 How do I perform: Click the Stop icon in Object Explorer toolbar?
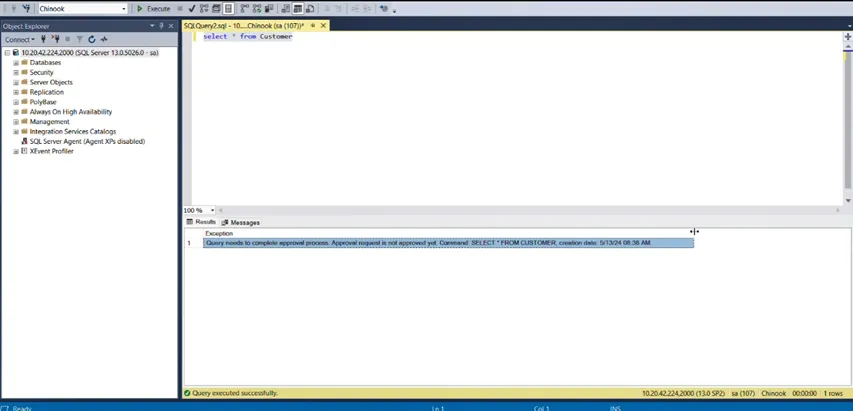[67, 39]
